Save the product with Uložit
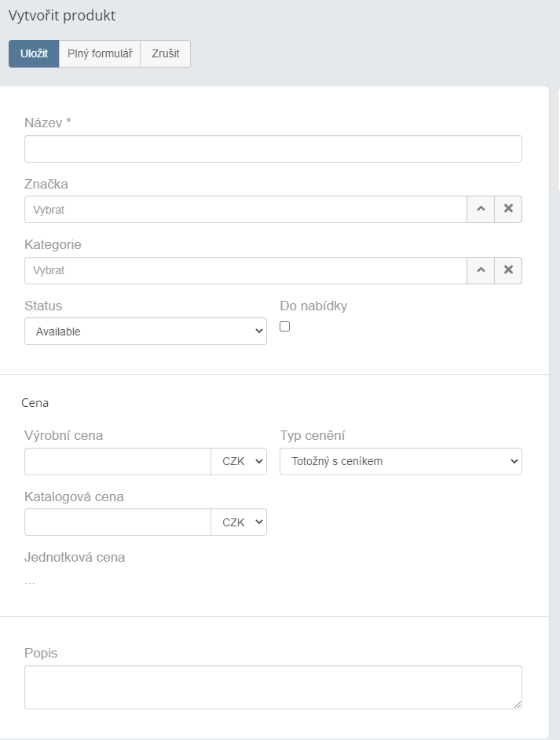This screenshot has width=560, height=740. pos(34,53)
